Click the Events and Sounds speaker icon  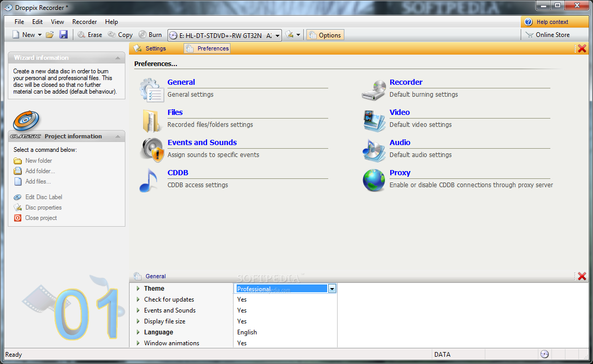[x=152, y=150]
